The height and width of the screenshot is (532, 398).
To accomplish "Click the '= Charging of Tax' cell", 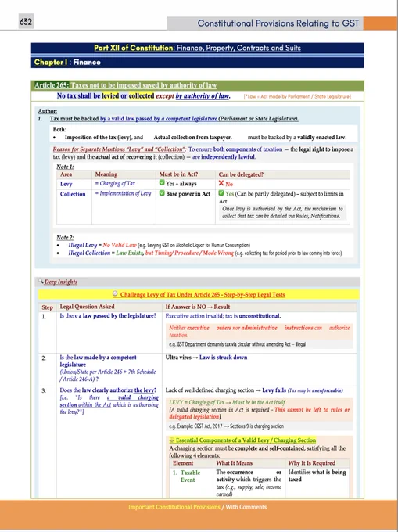I will [115, 184].
